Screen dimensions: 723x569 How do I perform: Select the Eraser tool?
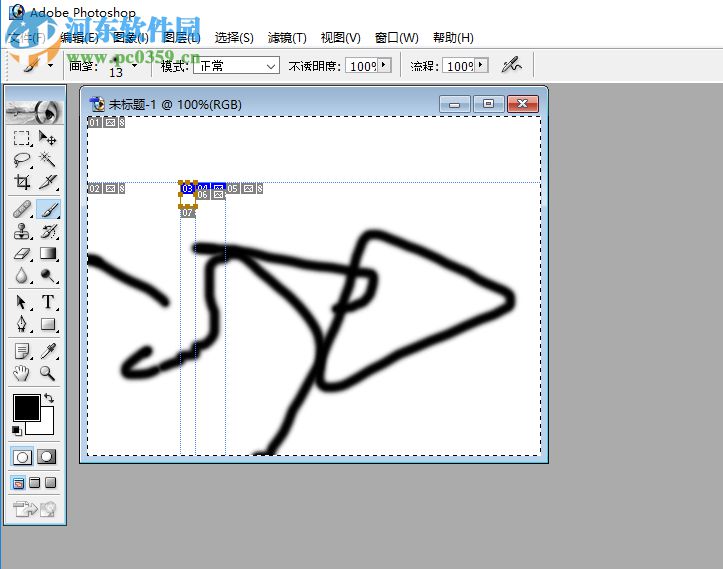pos(22,254)
